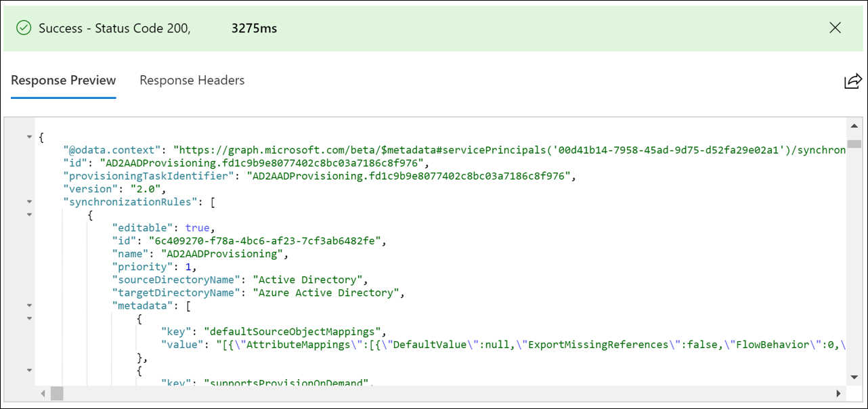Click the scrollbar up arrow

[854, 125]
